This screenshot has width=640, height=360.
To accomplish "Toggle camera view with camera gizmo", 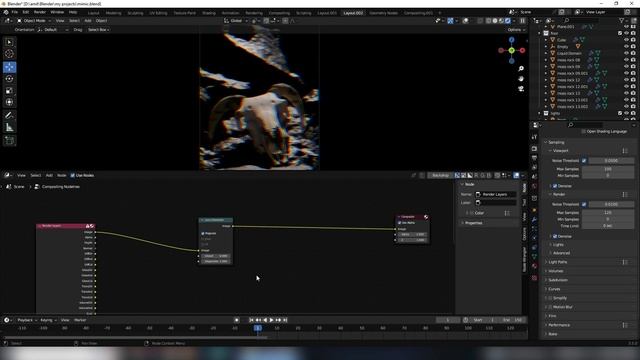I will [521, 88].
